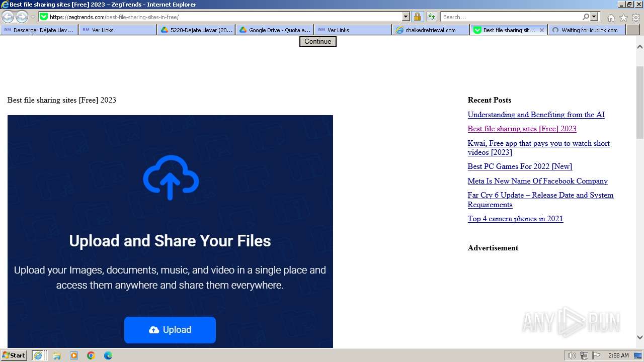This screenshot has width=644, height=362.
Task: Switch to the Waiting for icutlink.com tab
Action: pyautogui.click(x=587, y=30)
